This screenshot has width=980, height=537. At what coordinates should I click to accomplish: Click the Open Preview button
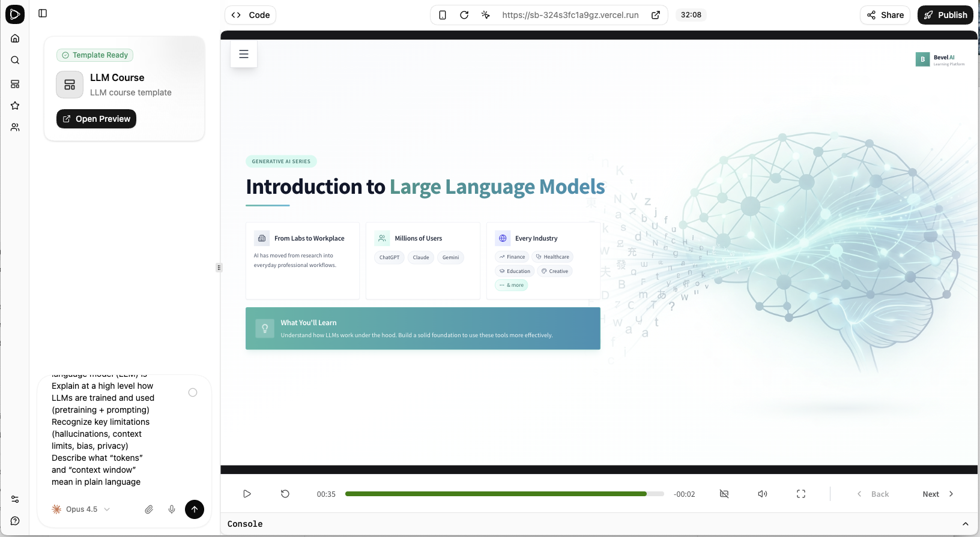click(x=96, y=119)
